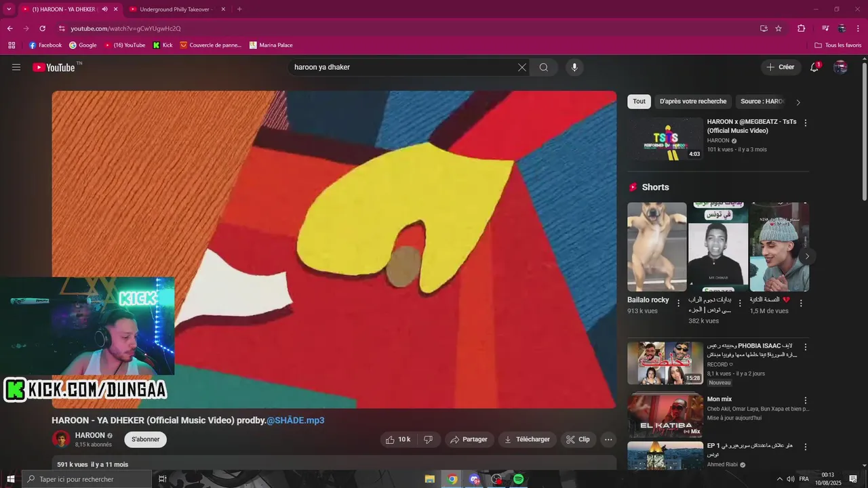Open File Explorer from the taskbar
868x488 pixels.
pyautogui.click(x=430, y=479)
